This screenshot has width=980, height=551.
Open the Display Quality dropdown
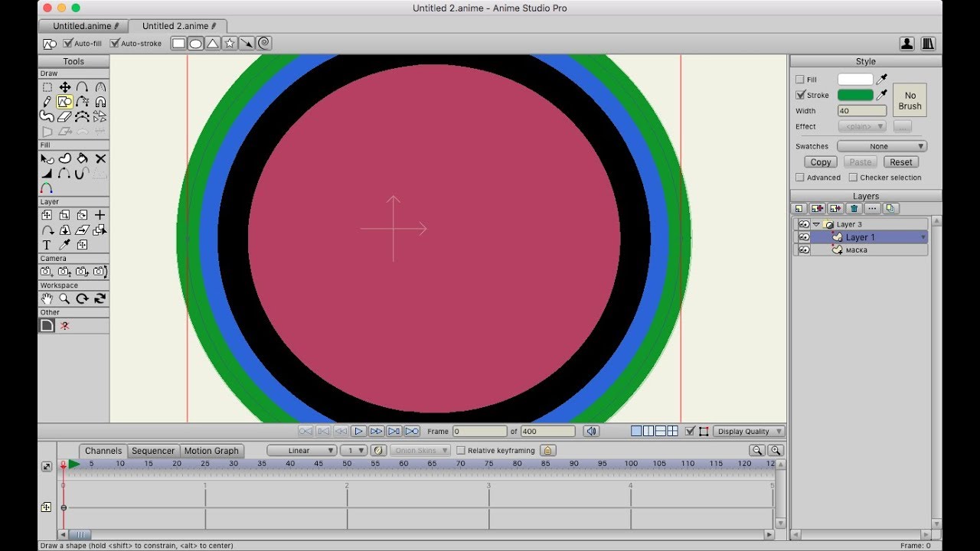(x=750, y=432)
